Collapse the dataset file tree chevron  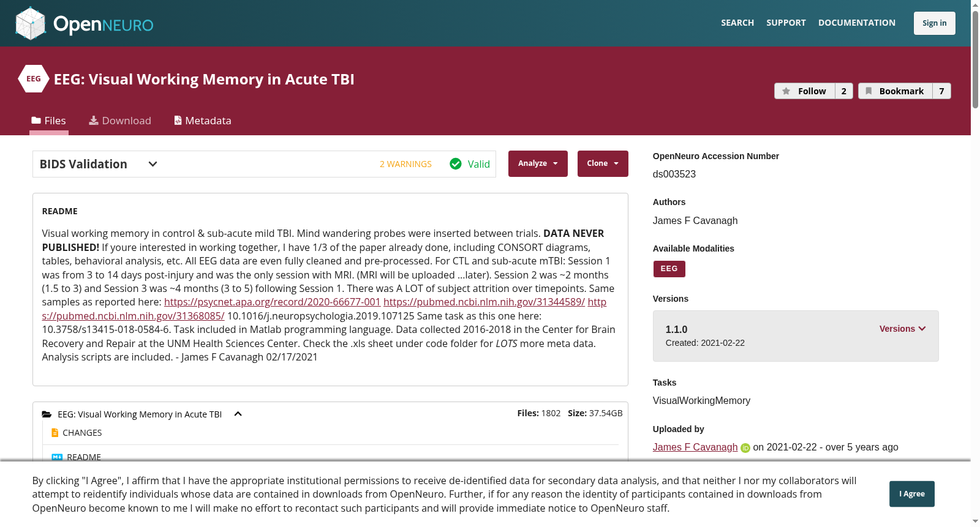238,414
